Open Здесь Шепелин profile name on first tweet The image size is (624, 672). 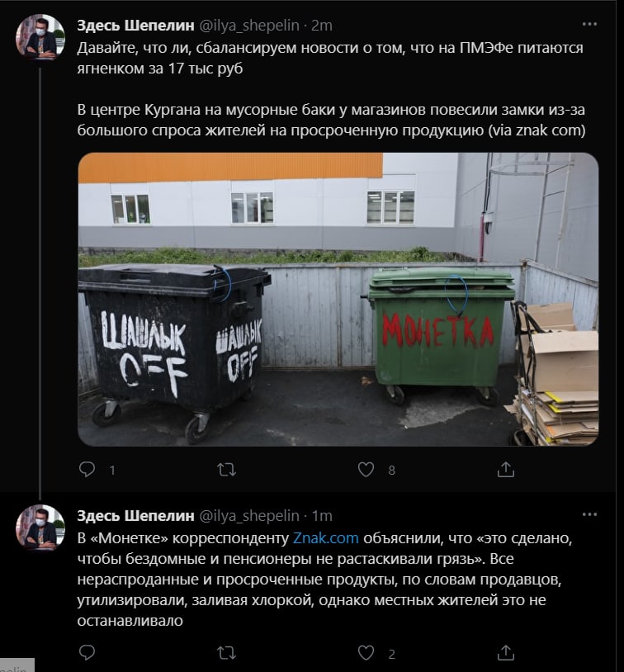point(135,26)
